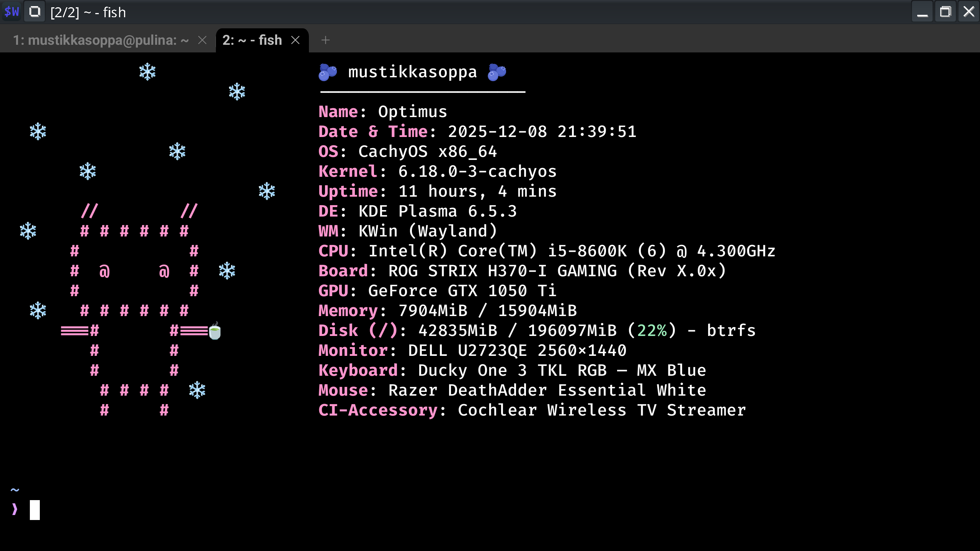The width and height of the screenshot is (980, 551).
Task: Click the blueberry emoji left of mustikkasoppa
Action: [328, 72]
